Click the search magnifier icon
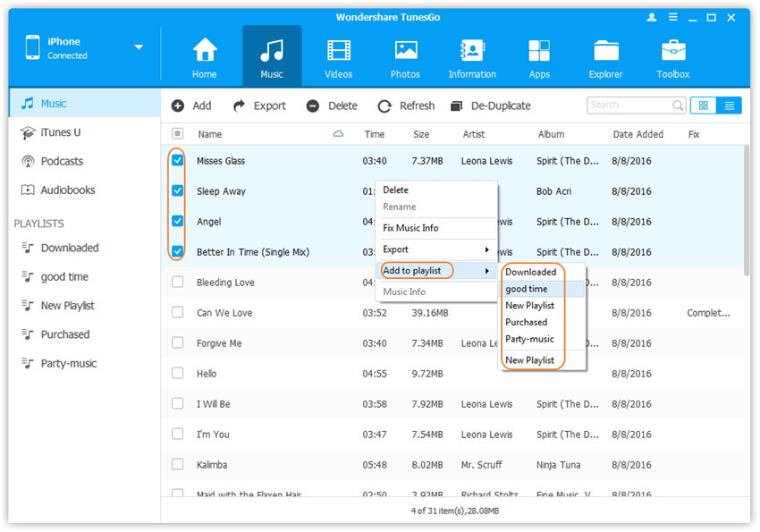 click(677, 106)
